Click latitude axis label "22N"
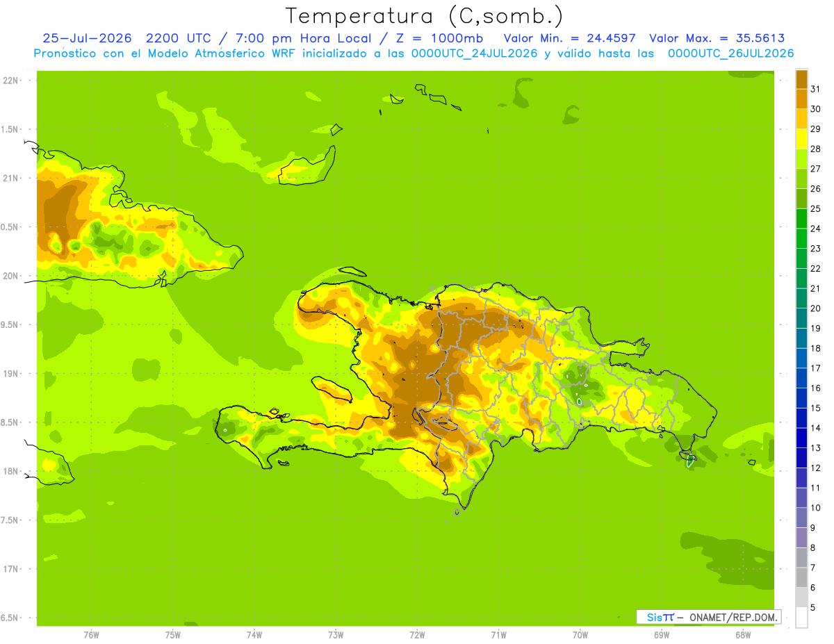834x644 pixels. tap(10, 81)
